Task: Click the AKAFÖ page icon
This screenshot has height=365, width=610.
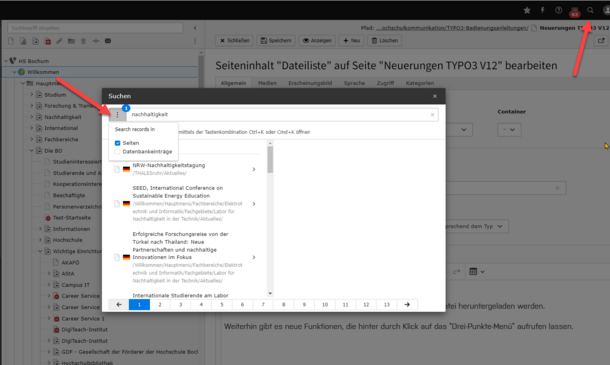Action: pyautogui.click(x=56, y=262)
